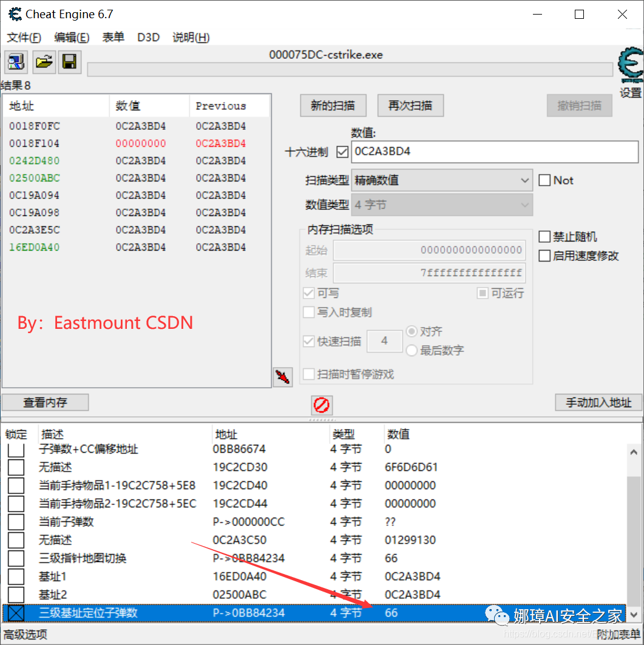Click the 高级选项 label
Image resolution: width=644 pixels, height=645 pixels.
click(x=25, y=635)
